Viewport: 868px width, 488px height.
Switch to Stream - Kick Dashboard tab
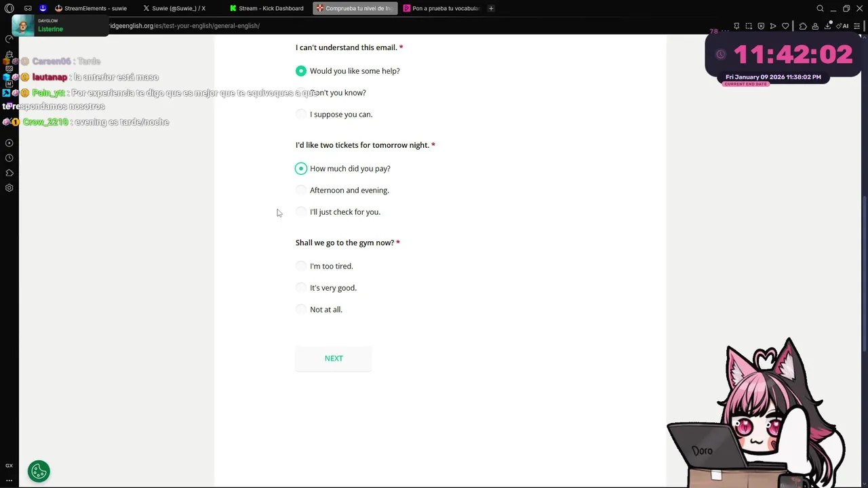pos(267,8)
